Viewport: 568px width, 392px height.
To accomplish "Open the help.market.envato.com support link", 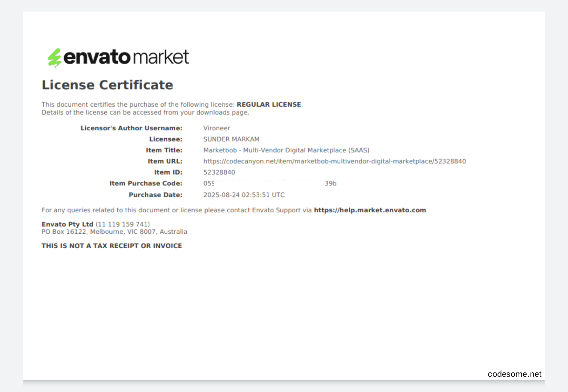I will click(370, 210).
